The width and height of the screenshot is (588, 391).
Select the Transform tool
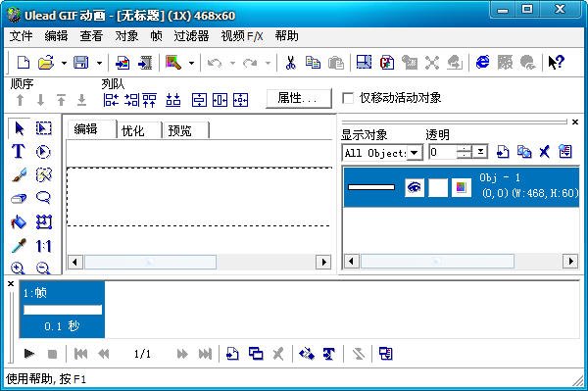tap(43, 221)
